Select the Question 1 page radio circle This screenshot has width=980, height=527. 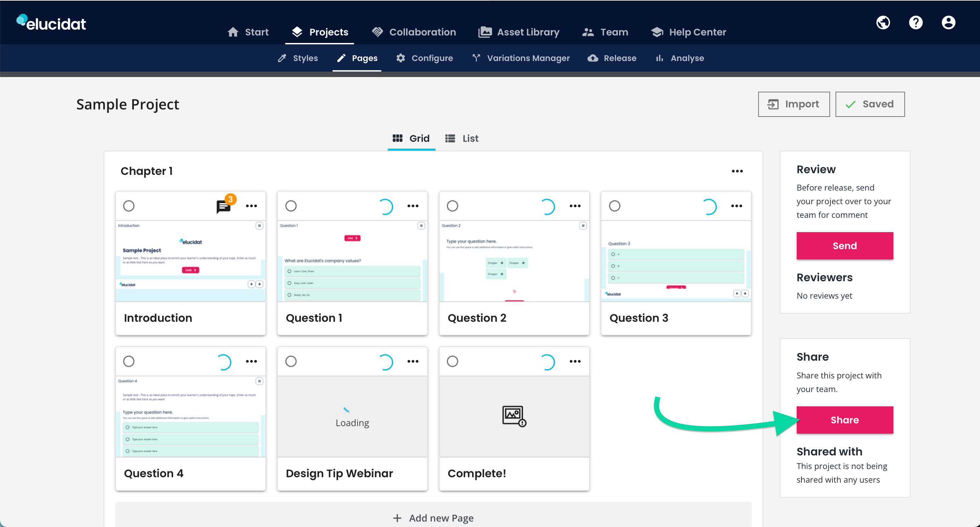(x=291, y=206)
